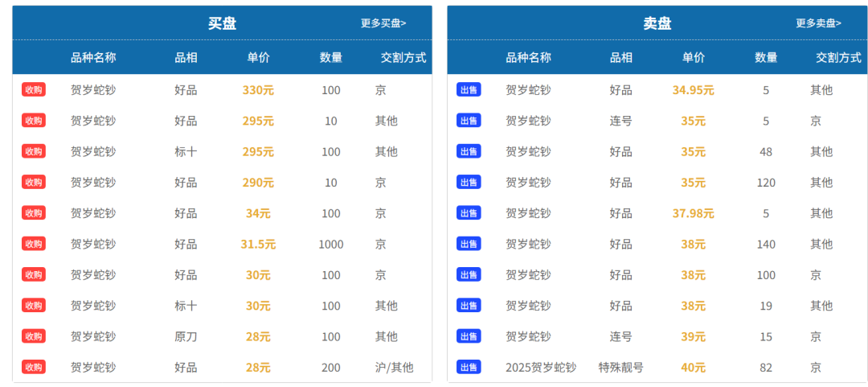Screen dimensions: 868x387
Task: Click quantity 82 in 卖盘 table
Action: click(766, 367)
